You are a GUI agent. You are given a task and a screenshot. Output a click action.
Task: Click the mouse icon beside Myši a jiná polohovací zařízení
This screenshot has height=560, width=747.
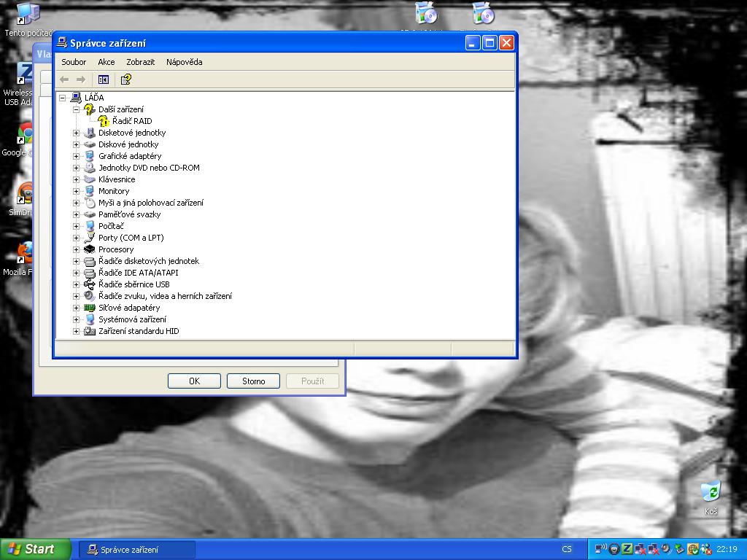pyautogui.click(x=90, y=203)
